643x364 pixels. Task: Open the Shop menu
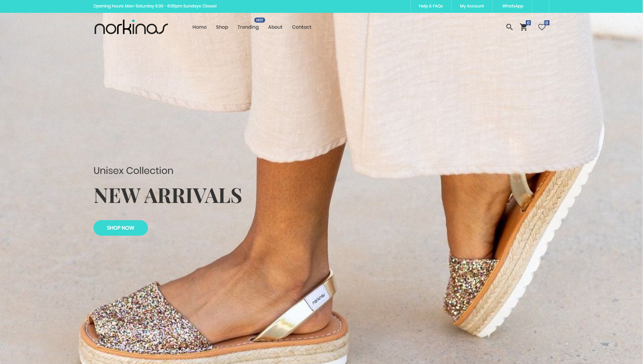pos(222,27)
